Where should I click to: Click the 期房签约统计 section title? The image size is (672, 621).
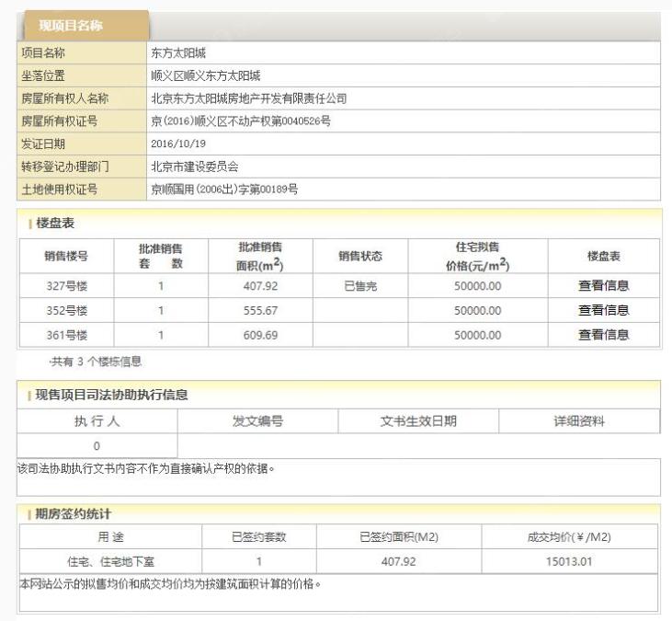(73, 513)
